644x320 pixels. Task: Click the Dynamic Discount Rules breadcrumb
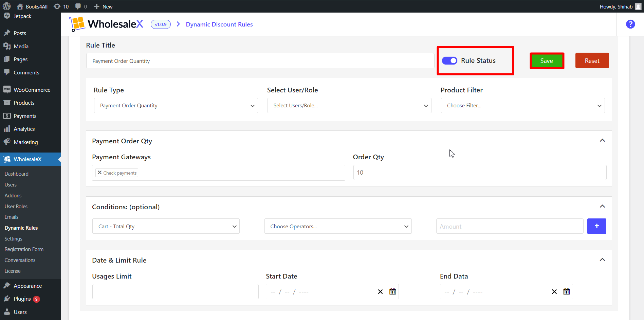tap(219, 24)
